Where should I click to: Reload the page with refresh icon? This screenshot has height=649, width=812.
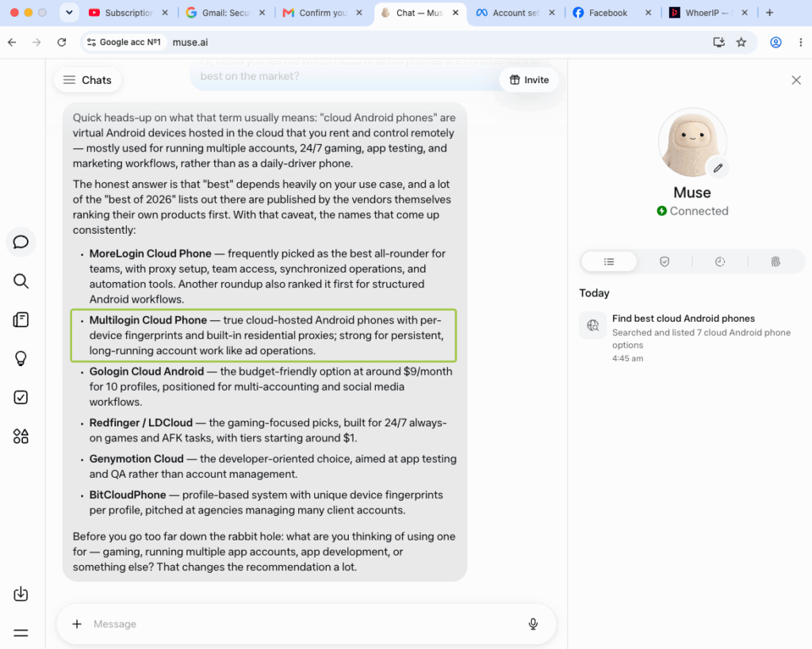(62, 43)
